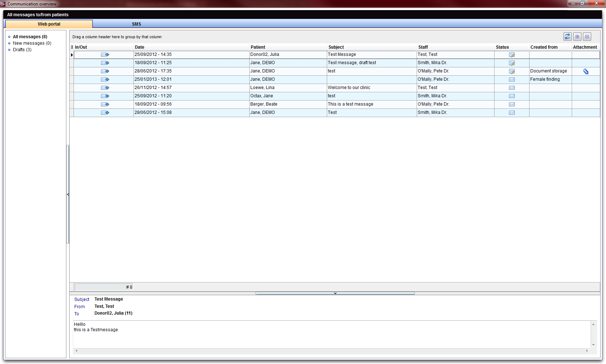The image size is (606, 364).
Task: Click envelope status icon for Octax, Jane row
Action: click(x=512, y=96)
